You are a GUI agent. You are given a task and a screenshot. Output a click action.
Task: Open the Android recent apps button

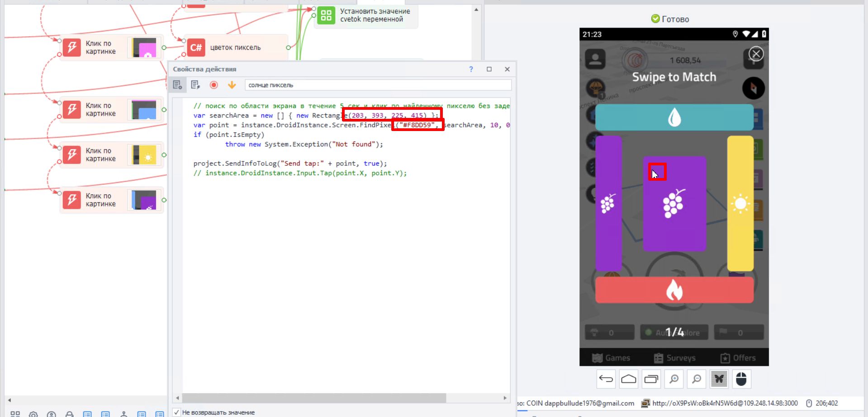coord(651,379)
